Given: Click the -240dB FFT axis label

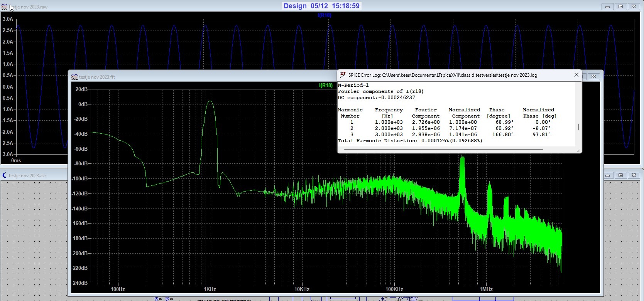Looking at the screenshot, I should point(80,283).
